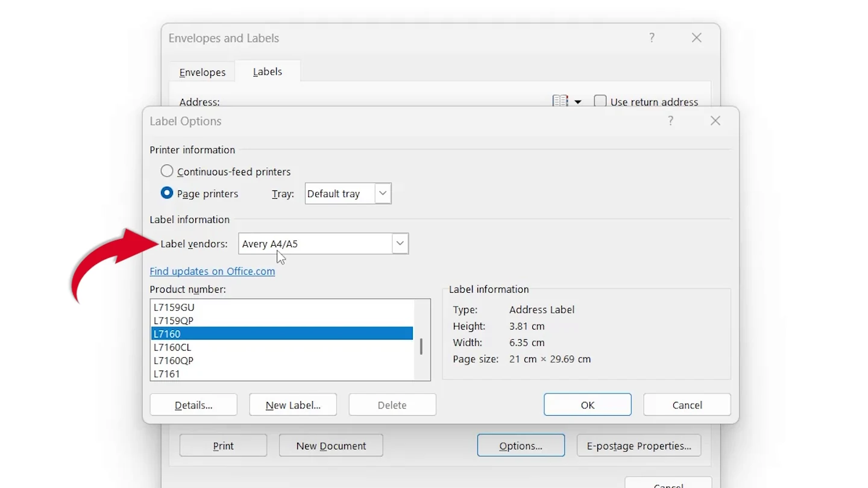Cancel the Label Options dialog
Screen dimensions: 868x488
tap(687, 405)
